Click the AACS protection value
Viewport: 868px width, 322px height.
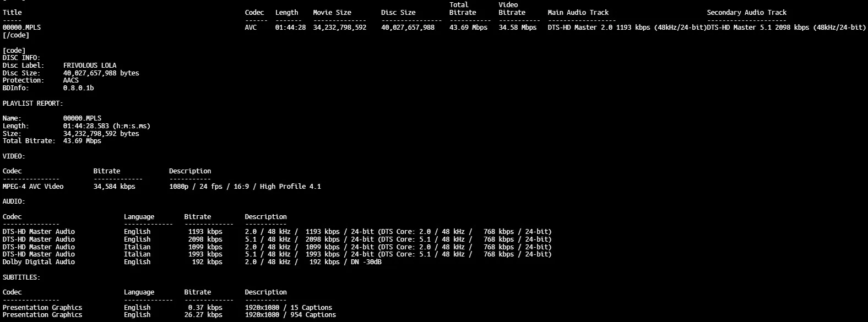click(70, 80)
